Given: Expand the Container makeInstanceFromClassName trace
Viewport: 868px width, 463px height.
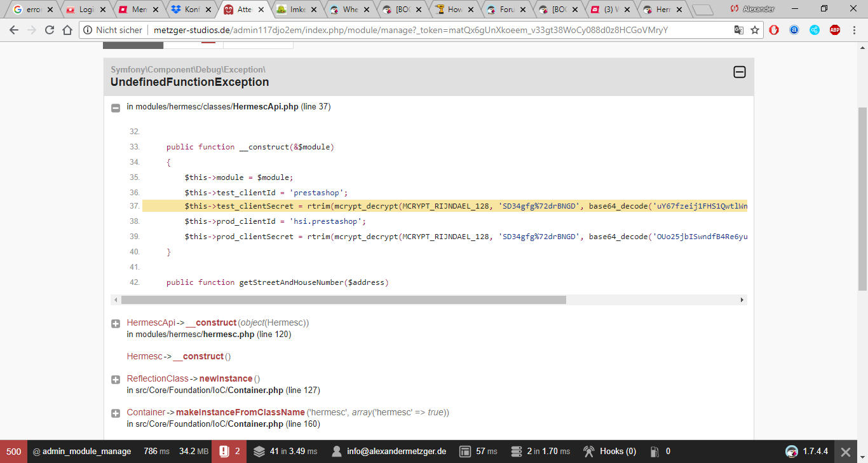Looking at the screenshot, I should [116, 413].
